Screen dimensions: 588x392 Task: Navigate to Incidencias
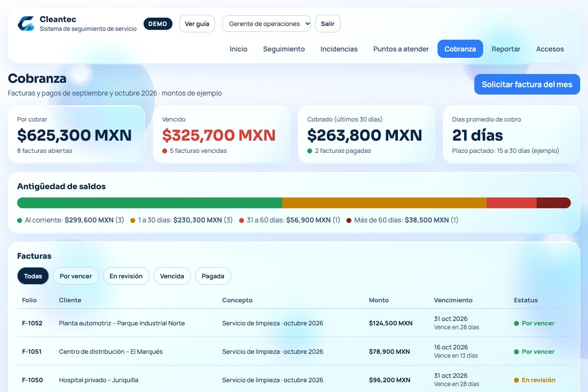pos(339,49)
